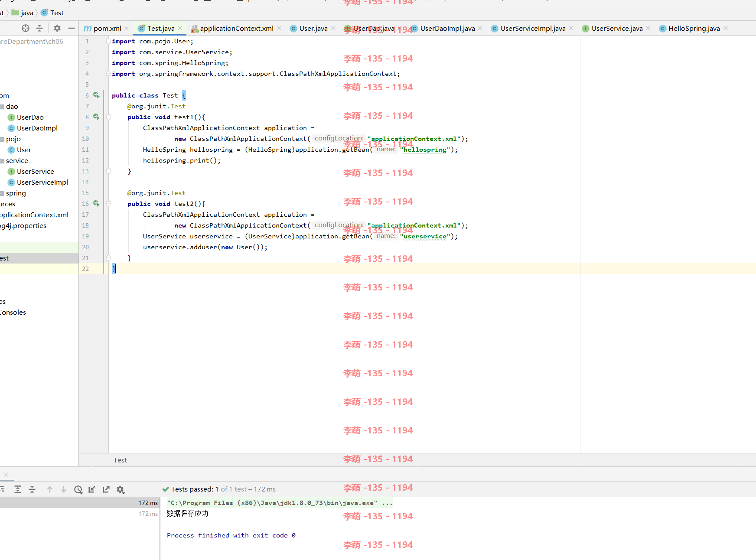The height and width of the screenshot is (560, 756).
Task: Close the User.java tab
Action: [x=333, y=28]
